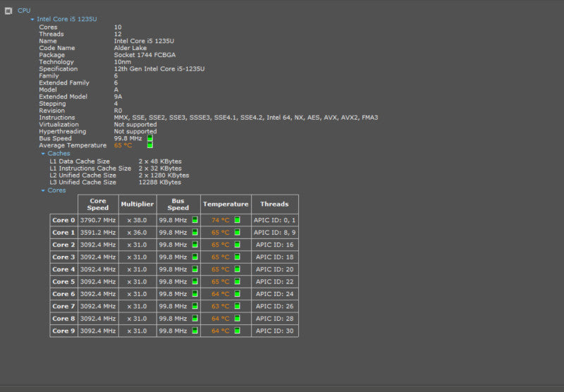The height and width of the screenshot is (392, 564).
Task: Click the CPU chip icon at the top
Action: pyautogui.click(x=8, y=11)
